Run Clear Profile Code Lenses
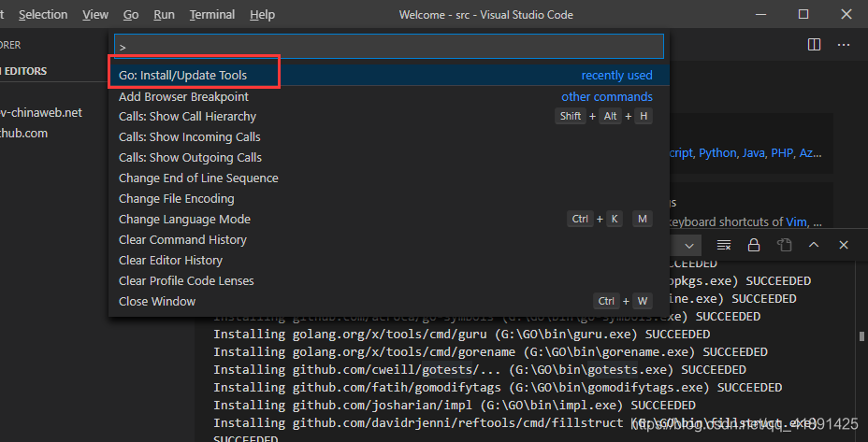This screenshot has height=442, width=868. [x=388, y=280]
